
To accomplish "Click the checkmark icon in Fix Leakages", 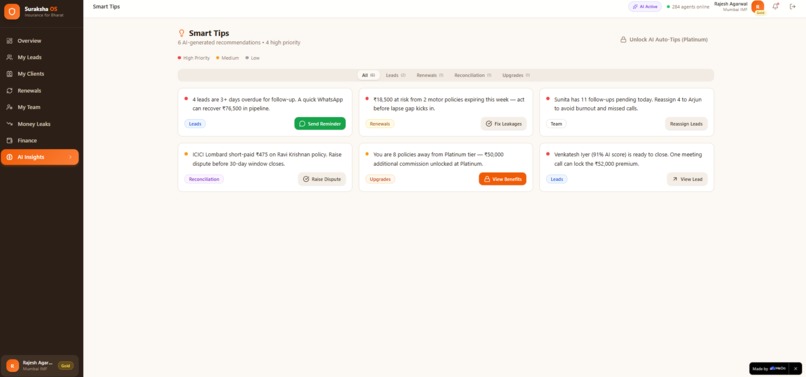I will coord(489,124).
